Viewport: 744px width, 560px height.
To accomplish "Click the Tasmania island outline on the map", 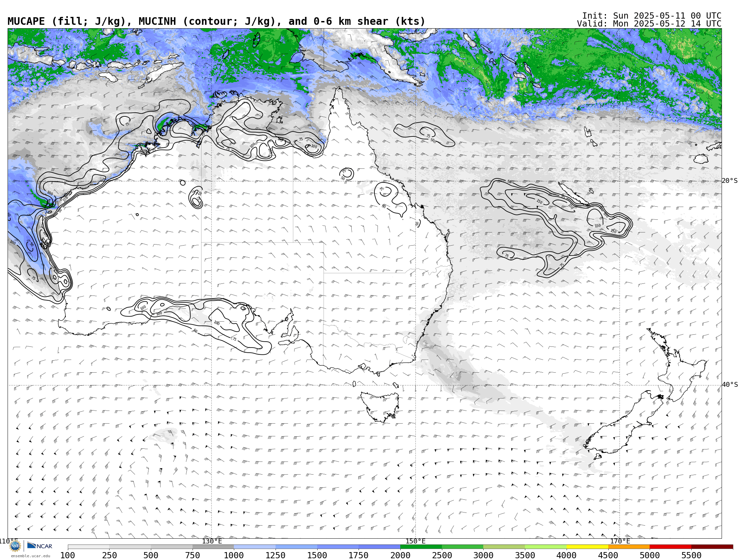I will [381, 406].
